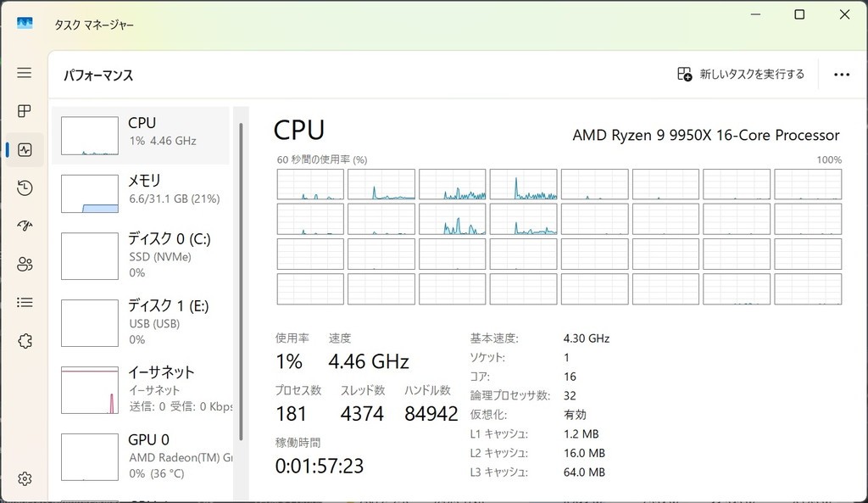868x503 pixels.
Task: Open the Services puzzle icon
Action: click(x=24, y=341)
